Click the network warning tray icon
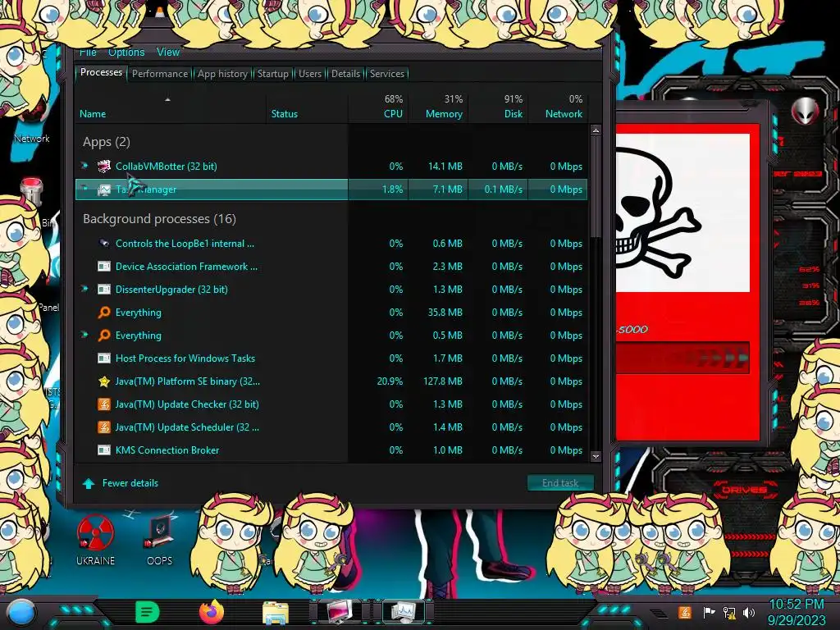Screen dimensions: 840x630 coord(729,612)
